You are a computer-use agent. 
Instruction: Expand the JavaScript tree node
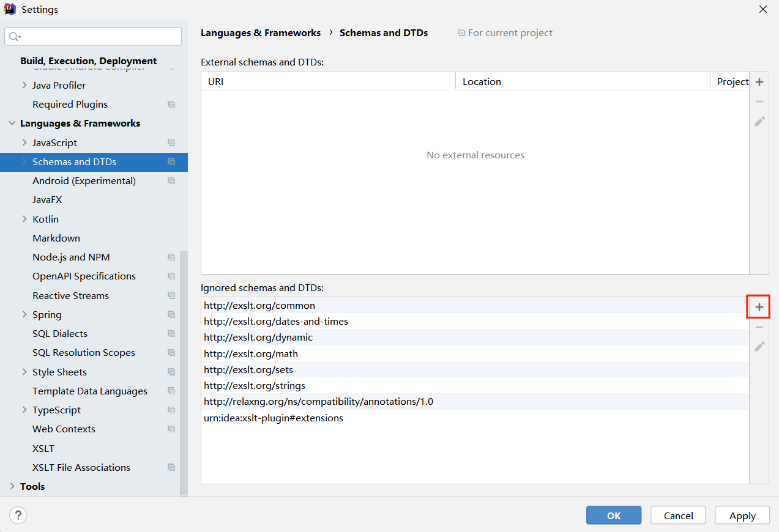24,142
